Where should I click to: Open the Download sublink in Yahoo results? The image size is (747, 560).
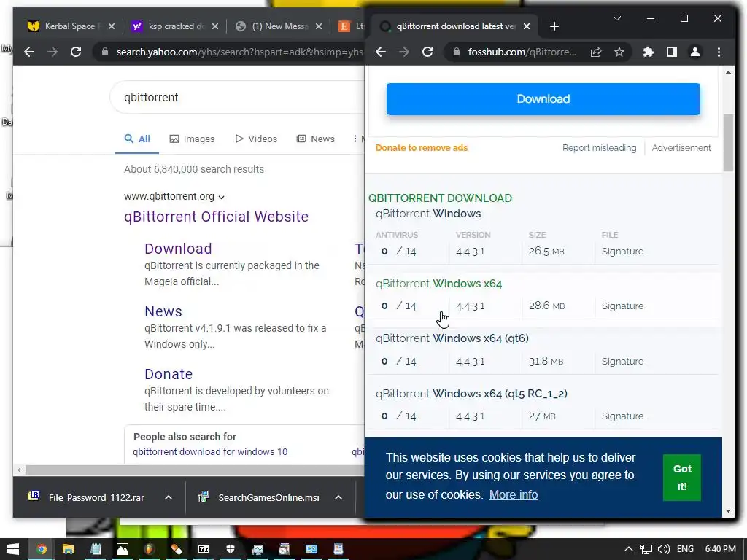point(178,249)
